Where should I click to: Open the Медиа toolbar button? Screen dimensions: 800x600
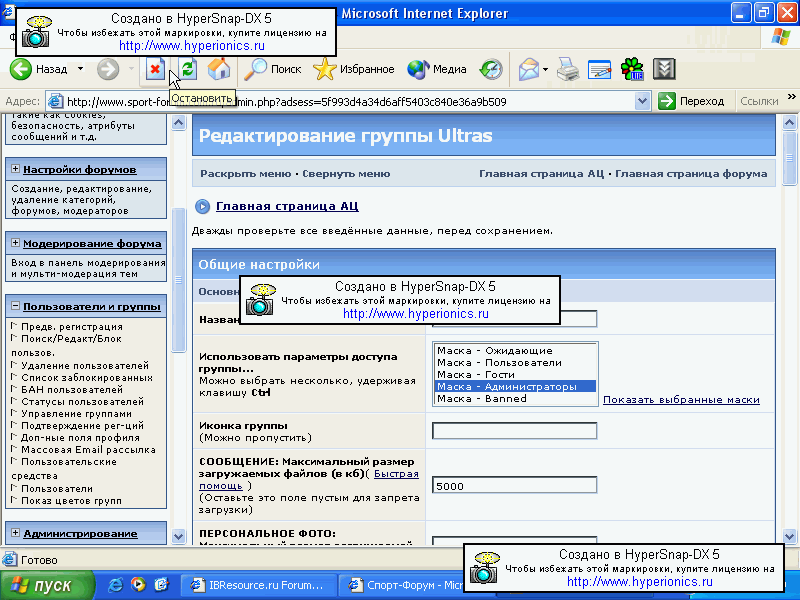click(437, 69)
